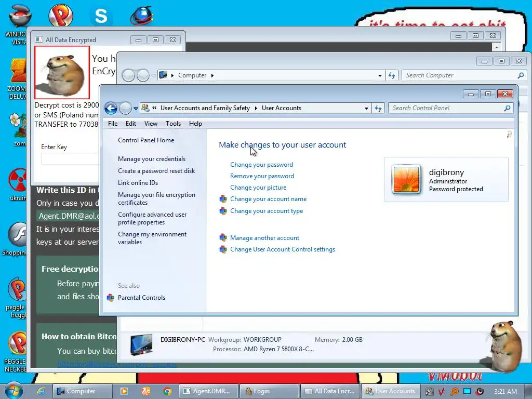Click the Computer breadcrumb in Explorer window

pos(192,75)
